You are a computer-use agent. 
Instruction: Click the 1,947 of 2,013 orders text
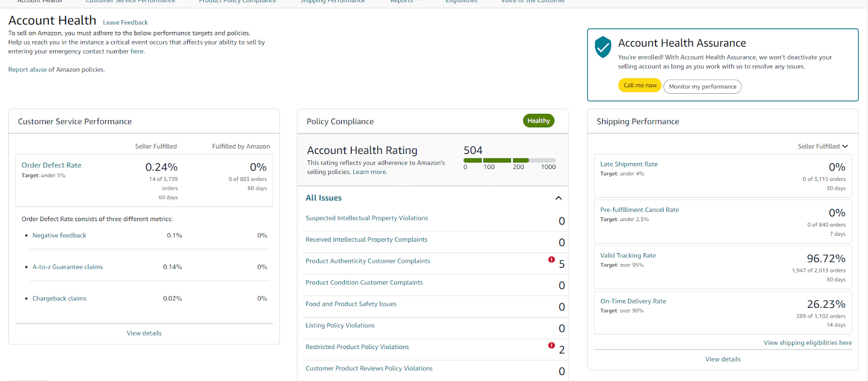tap(819, 270)
